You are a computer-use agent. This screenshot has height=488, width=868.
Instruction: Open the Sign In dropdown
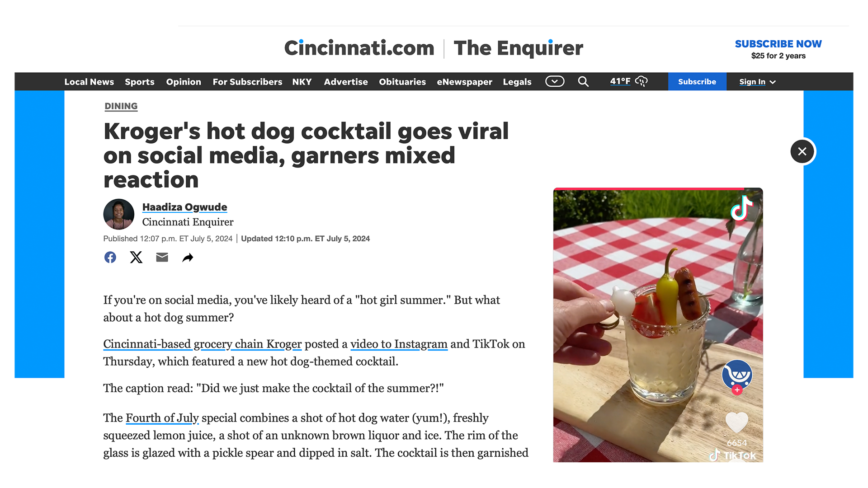pos(757,82)
